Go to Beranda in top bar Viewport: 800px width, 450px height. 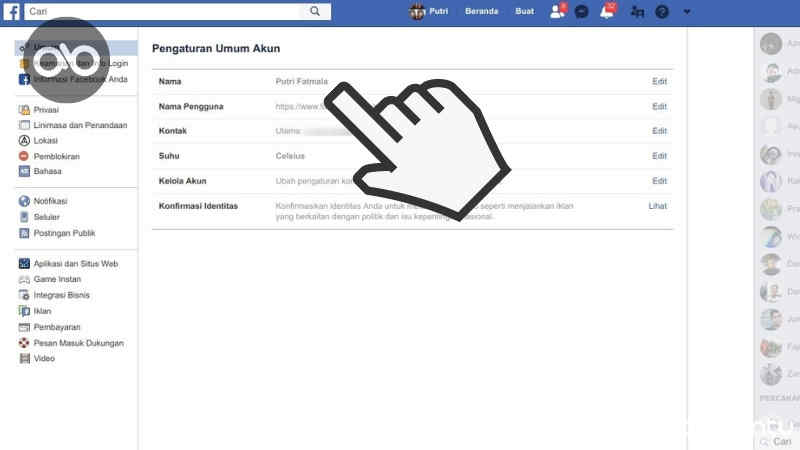coord(481,11)
